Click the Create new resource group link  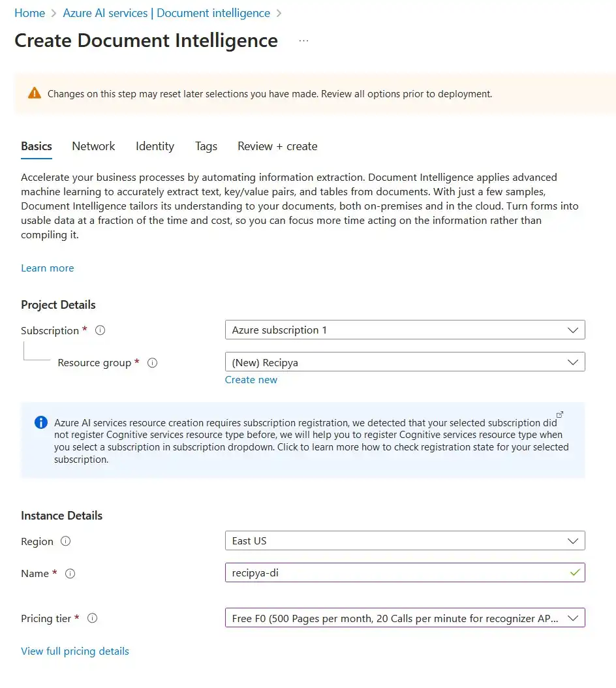(251, 380)
